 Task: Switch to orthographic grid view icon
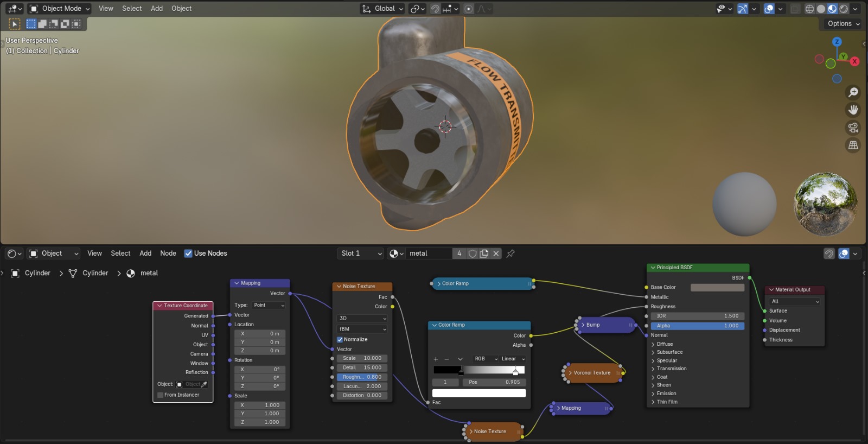coord(853,145)
